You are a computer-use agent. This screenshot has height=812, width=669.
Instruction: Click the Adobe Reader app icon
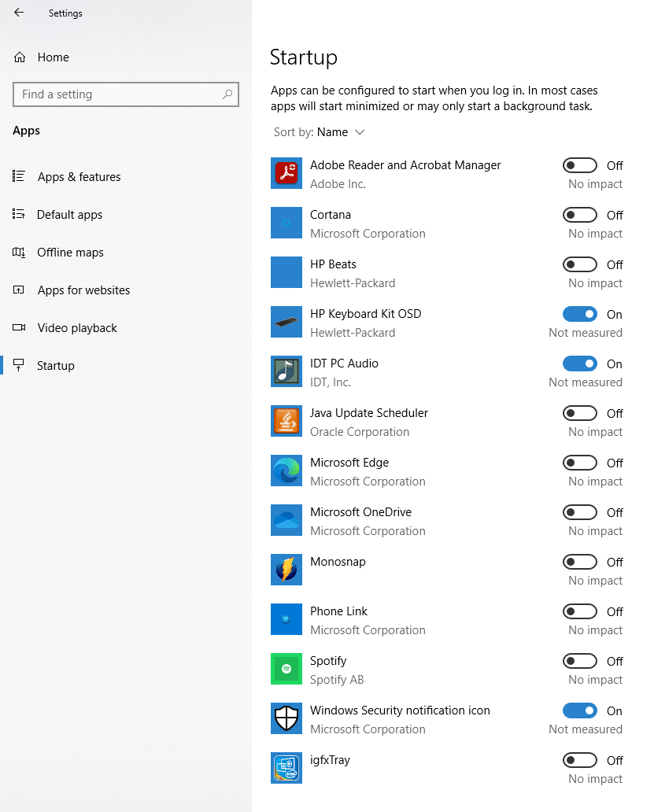tap(286, 173)
